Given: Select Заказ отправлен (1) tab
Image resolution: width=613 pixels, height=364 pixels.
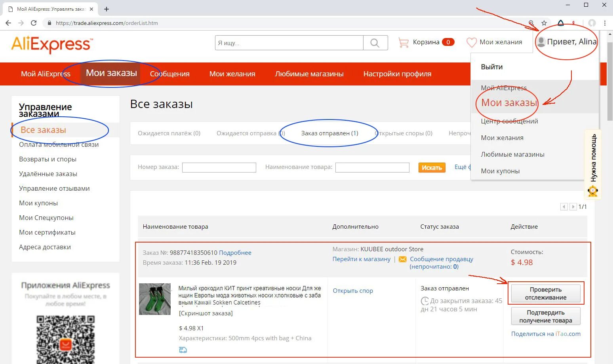Looking at the screenshot, I should [x=329, y=133].
